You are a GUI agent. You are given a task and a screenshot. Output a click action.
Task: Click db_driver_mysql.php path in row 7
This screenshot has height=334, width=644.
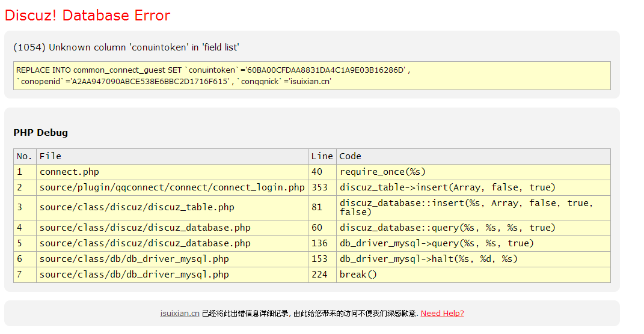click(134, 275)
